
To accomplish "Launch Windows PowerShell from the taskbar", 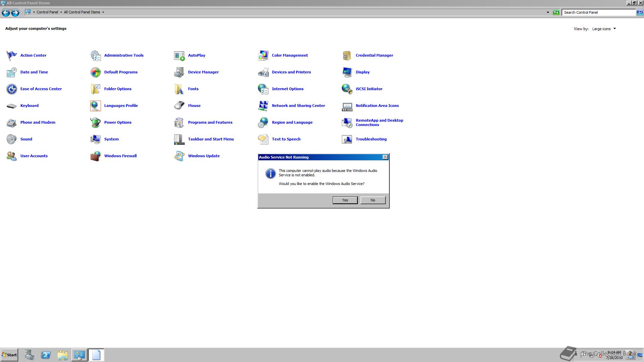I will tap(46, 355).
